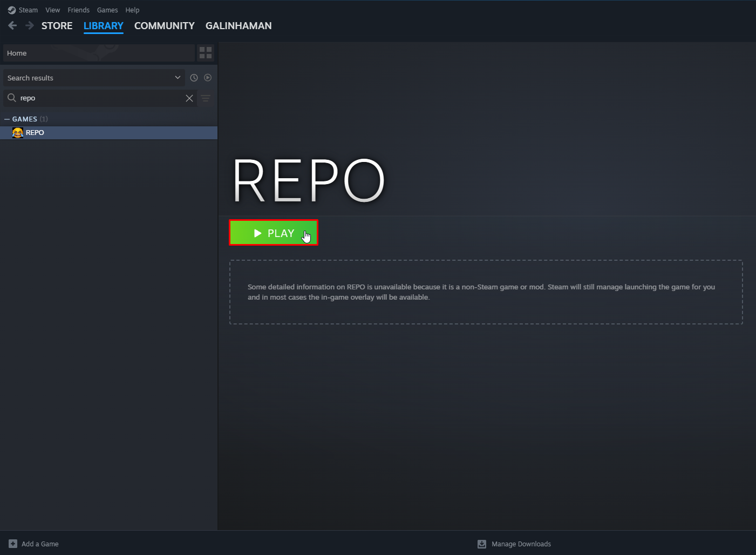
Task: Click the back navigation arrow
Action: [12, 25]
